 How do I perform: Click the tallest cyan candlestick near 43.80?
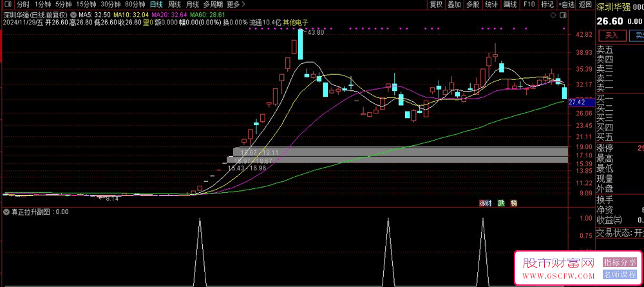point(300,45)
